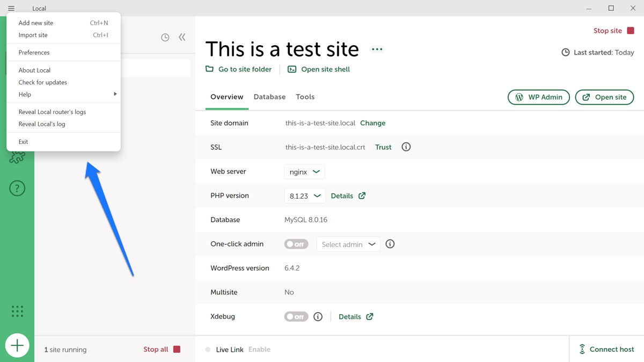Collapse the sites sidebar with double chevron

[x=182, y=37]
